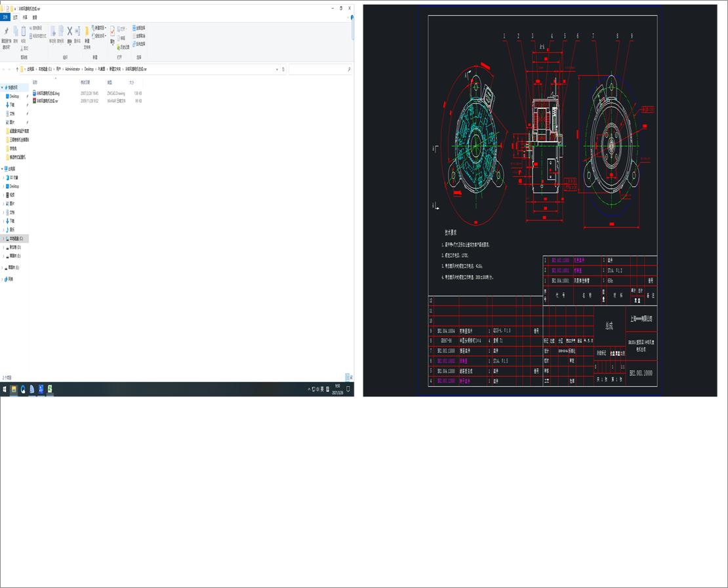The image size is (728, 588).
Task: Click Select all in the ribbon
Action: (139, 28)
